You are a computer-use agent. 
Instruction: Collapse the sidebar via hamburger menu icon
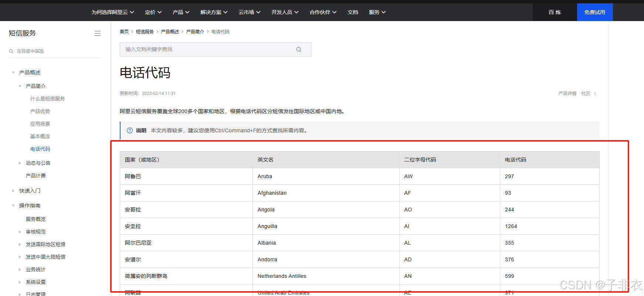[x=98, y=33]
